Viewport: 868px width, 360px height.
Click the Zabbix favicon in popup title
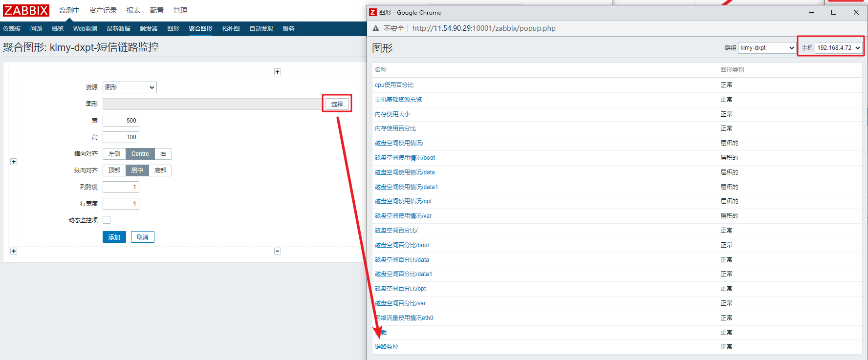(x=373, y=12)
